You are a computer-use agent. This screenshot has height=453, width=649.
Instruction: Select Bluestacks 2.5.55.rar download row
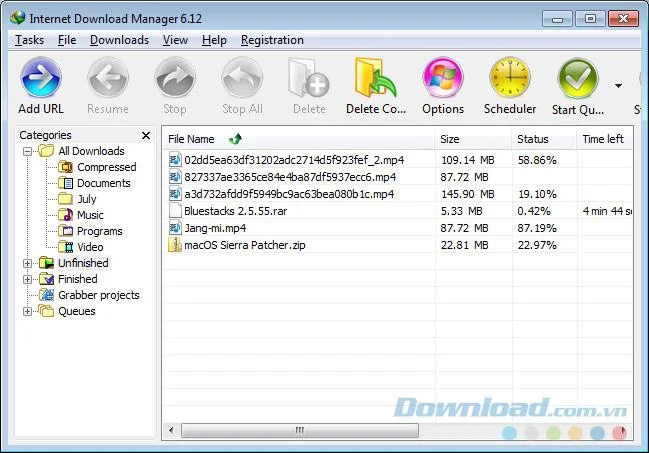pyautogui.click(x=398, y=211)
